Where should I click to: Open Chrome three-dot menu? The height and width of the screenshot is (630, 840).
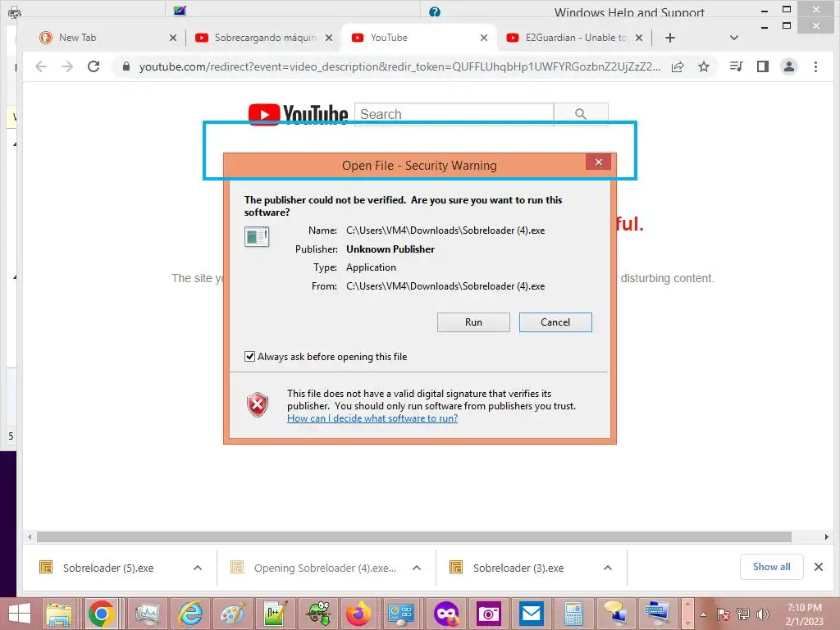pyautogui.click(x=815, y=66)
